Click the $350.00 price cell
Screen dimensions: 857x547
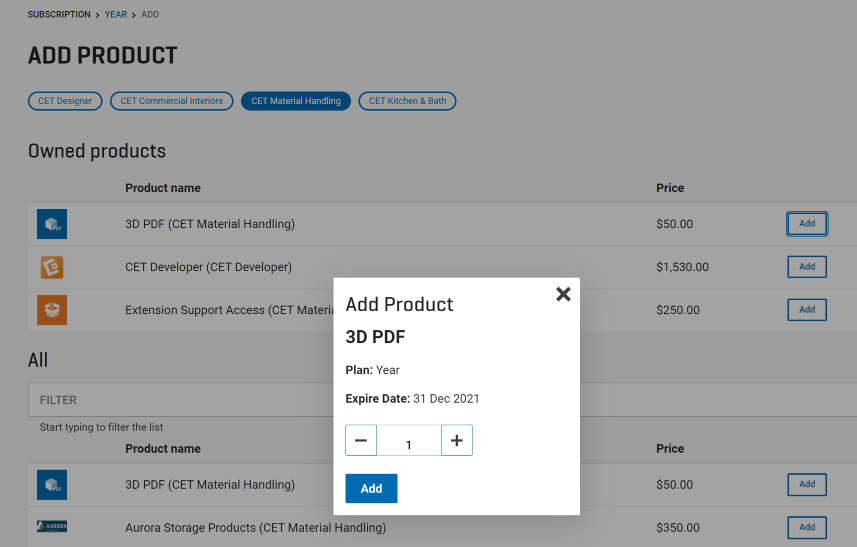tap(678, 528)
